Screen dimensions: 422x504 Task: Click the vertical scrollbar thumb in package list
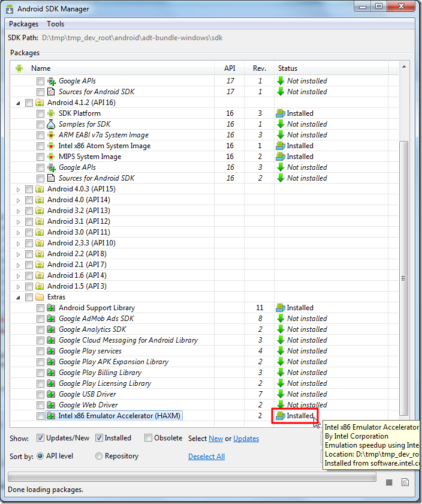pos(403,278)
